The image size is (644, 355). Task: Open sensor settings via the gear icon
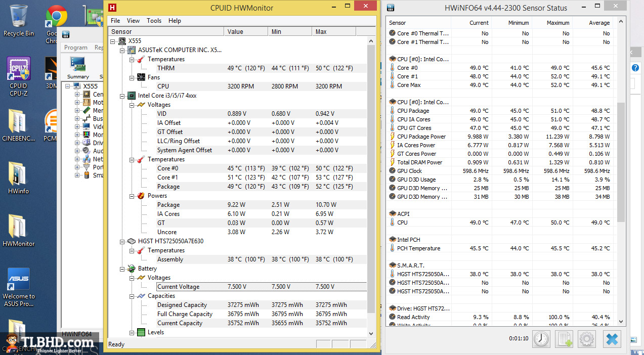click(587, 339)
